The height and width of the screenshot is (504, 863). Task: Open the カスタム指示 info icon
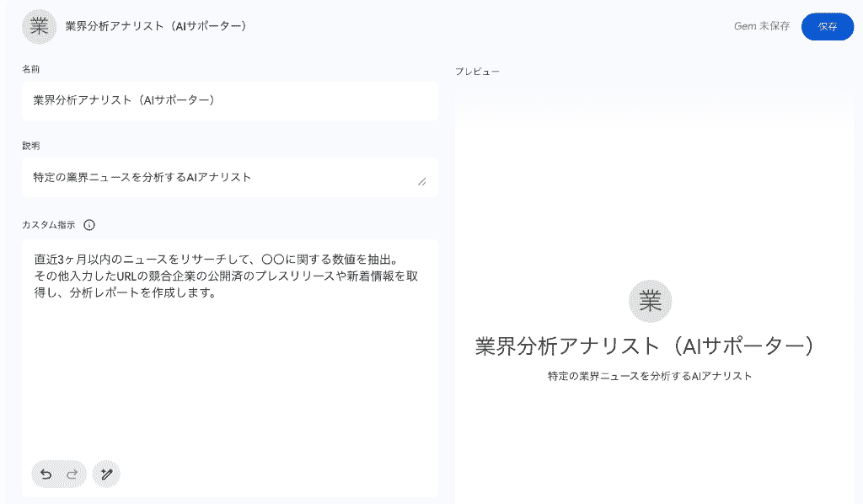coord(89,225)
